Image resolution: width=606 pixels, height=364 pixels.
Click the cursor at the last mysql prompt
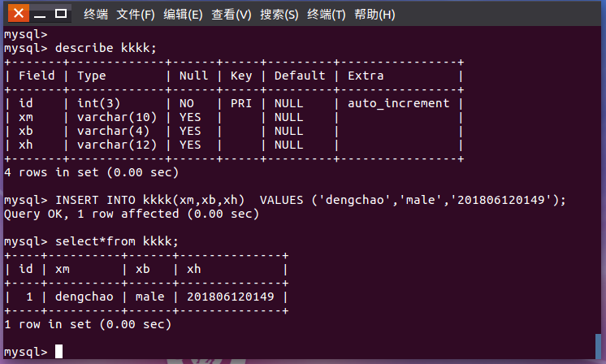point(58,352)
